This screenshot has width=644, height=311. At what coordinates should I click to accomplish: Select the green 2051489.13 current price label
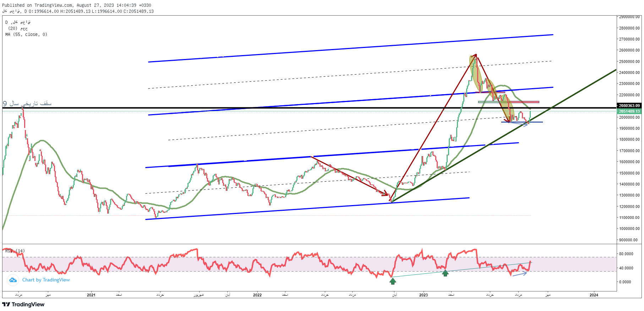(629, 111)
